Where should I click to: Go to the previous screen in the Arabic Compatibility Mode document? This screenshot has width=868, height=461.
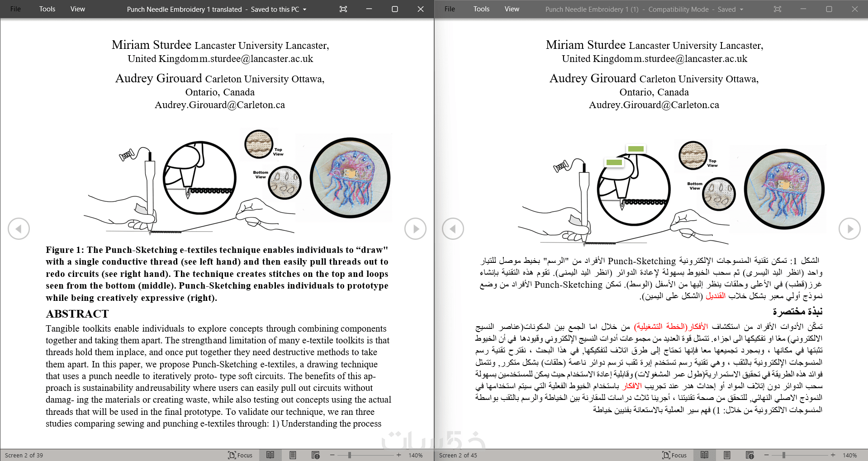coord(453,229)
